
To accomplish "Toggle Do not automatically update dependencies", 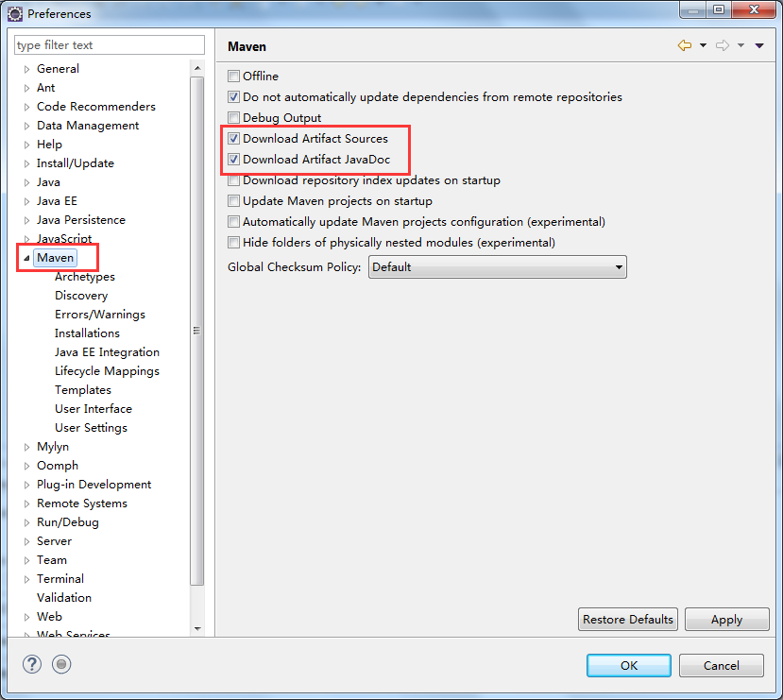I will (x=233, y=97).
